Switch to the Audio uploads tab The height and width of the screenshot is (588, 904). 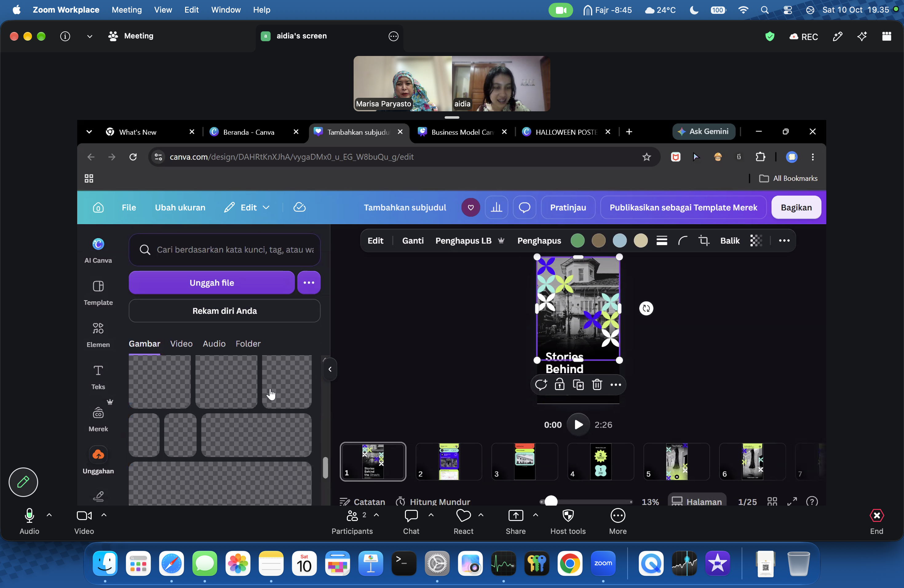(214, 344)
